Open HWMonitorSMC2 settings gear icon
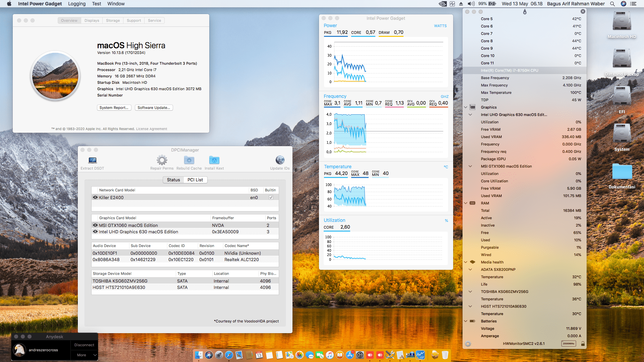 tap(468, 344)
